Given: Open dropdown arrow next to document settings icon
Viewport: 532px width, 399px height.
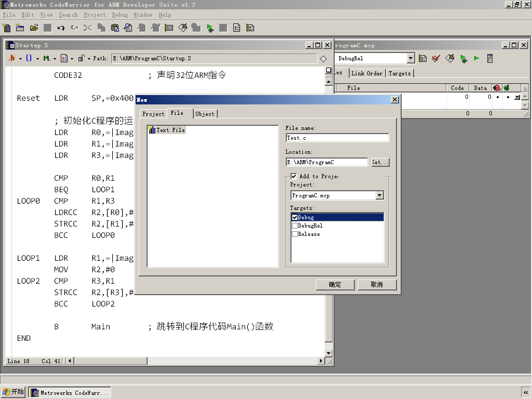Looking at the screenshot, I should pos(72,59).
